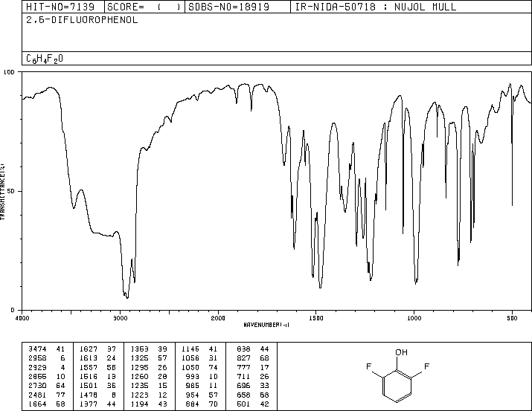This screenshot has width=532, height=411.
Task: Click the 4000 tick label on wavenumber axis
Action: pyautogui.click(x=22, y=318)
